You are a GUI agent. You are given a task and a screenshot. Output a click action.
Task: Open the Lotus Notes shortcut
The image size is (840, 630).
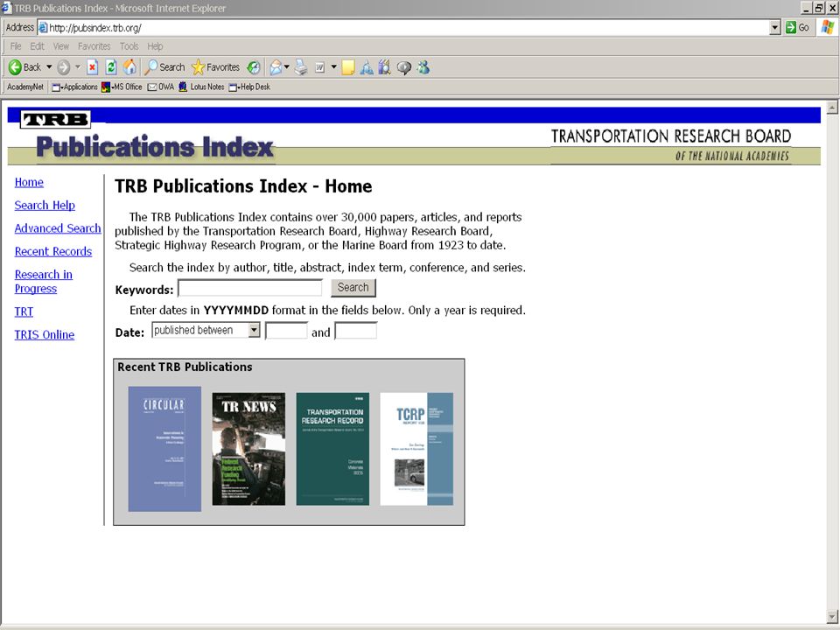[201, 87]
